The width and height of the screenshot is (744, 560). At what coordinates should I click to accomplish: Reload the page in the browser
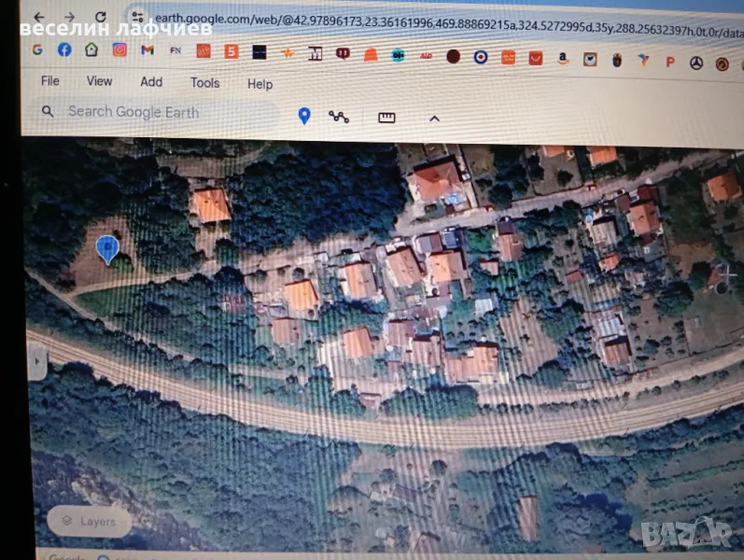(x=101, y=18)
